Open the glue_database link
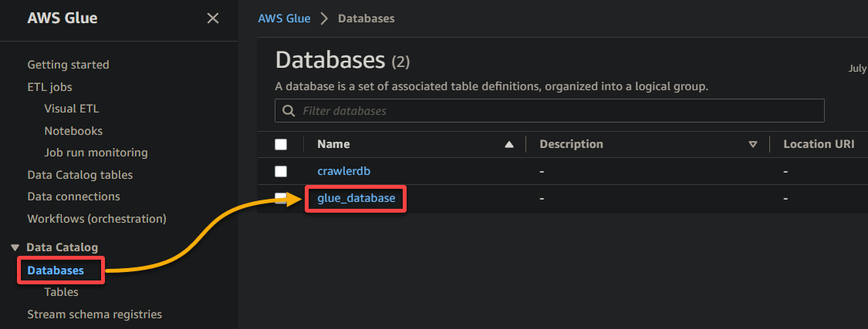Screen dimensions: 868x329 (356, 198)
